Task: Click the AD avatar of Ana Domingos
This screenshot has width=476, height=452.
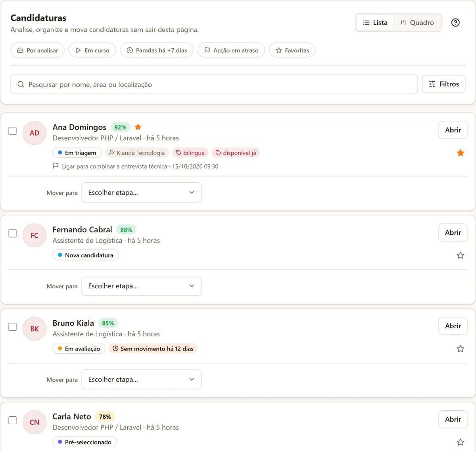Action: coord(35,133)
